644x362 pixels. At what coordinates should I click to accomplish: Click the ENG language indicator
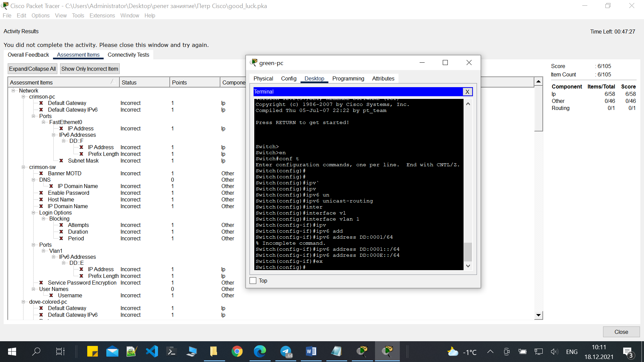pos(572,352)
